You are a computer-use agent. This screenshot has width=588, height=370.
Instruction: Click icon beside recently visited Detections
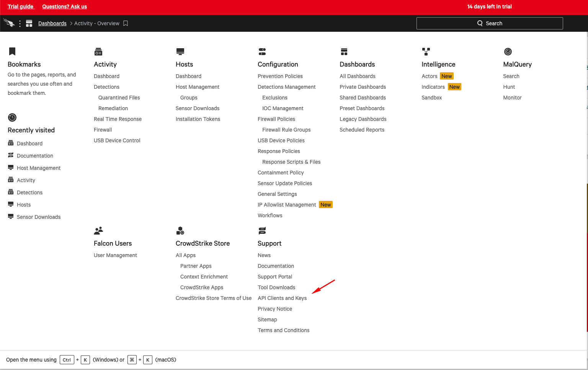coord(11,192)
